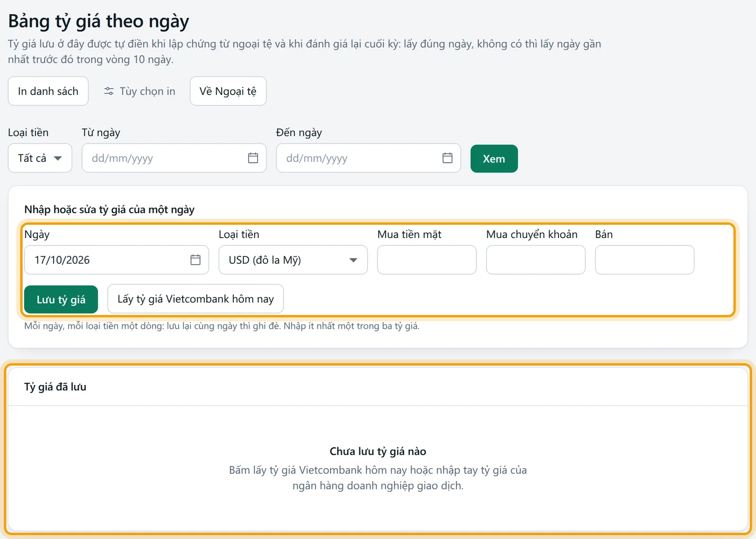Open calendar picker in Đến ngày field

(447, 158)
